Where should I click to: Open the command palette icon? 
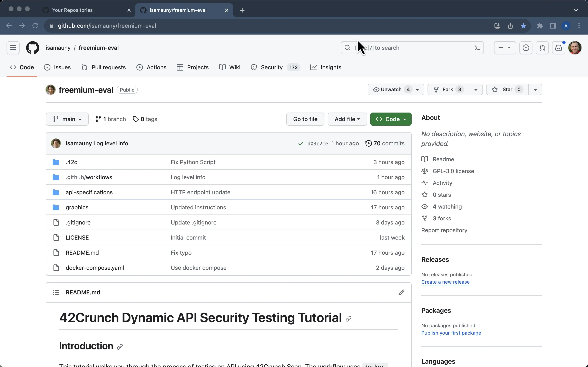click(477, 48)
